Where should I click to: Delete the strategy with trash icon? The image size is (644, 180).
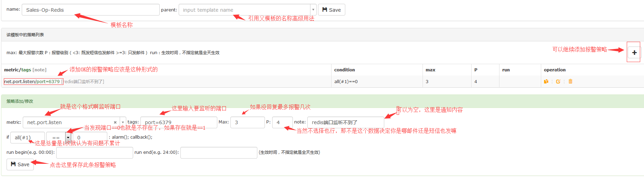pos(571,82)
